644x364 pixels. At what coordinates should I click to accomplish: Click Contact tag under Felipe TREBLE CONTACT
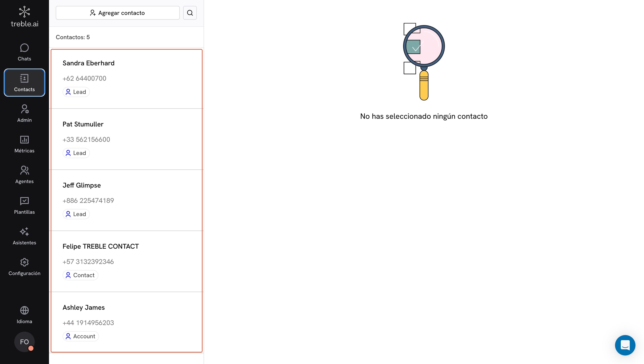click(x=80, y=275)
